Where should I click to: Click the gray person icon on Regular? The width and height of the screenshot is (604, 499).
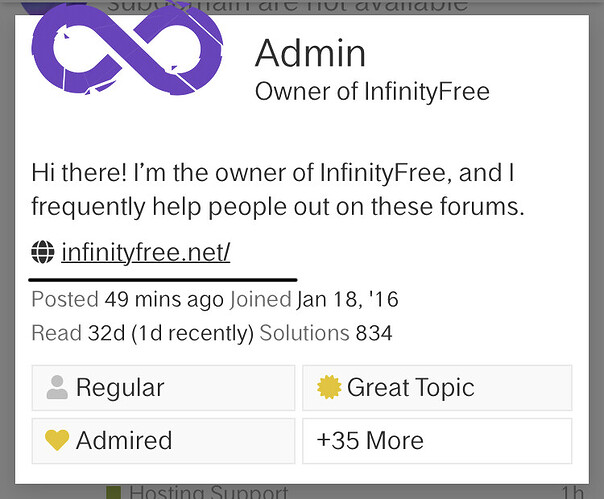[x=57, y=387]
